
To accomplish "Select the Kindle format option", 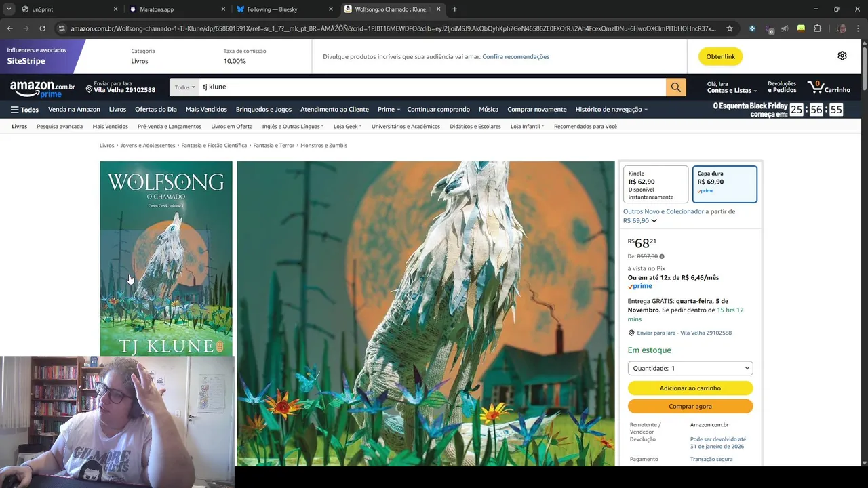I will [x=656, y=184].
